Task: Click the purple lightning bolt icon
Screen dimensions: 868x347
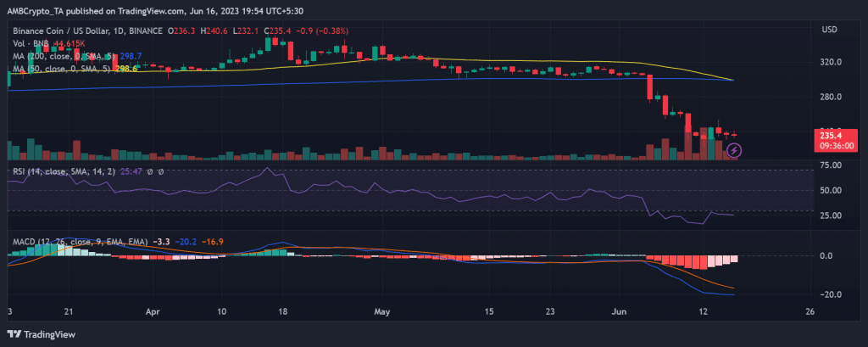Action: (x=733, y=149)
